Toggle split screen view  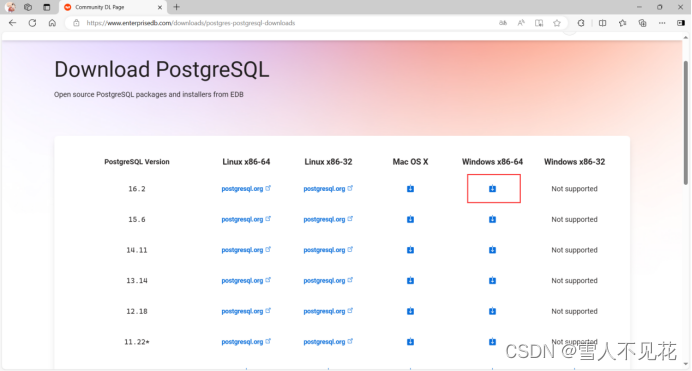(x=602, y=23)
